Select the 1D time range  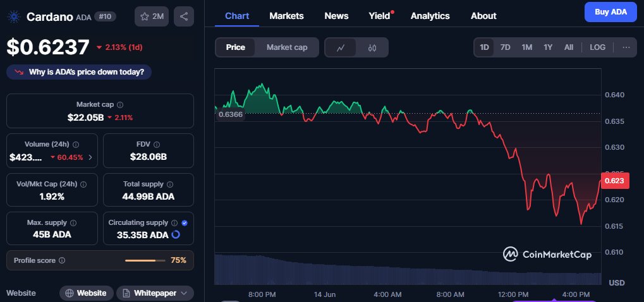(484, 47)
